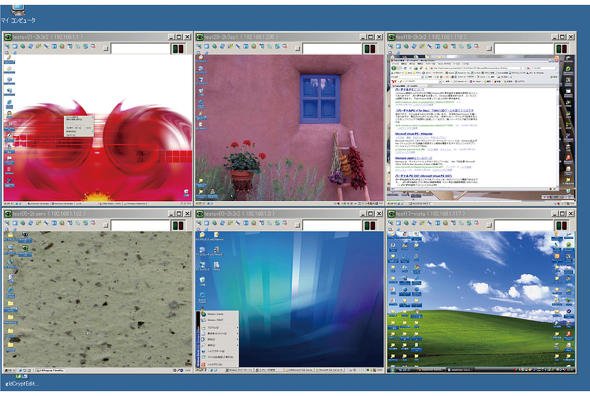
Task: Click the green indicator light in pink wall viewer
Action: [367, 49]
